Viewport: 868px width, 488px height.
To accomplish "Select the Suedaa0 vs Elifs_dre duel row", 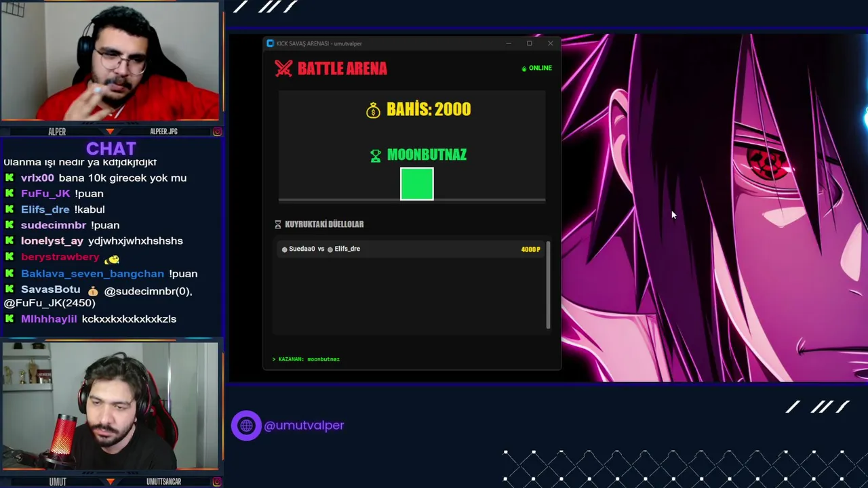I will [x=411, y=249].
